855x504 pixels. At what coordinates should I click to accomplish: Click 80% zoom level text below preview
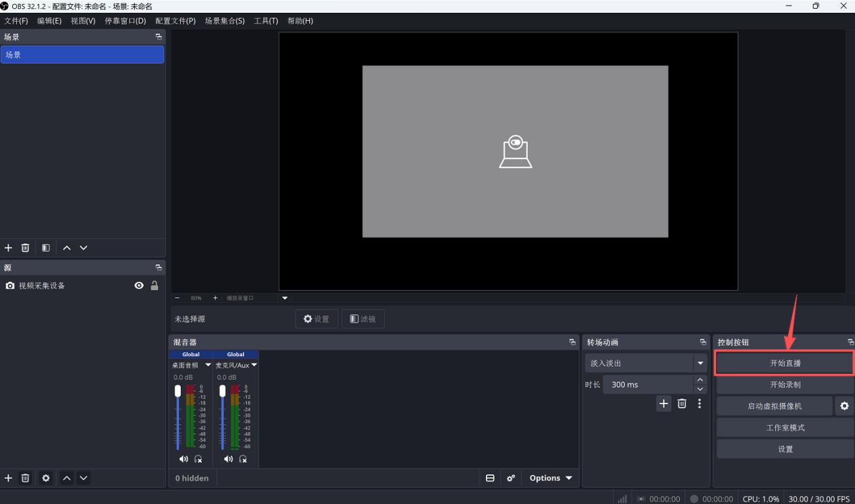pyautogui.click(x=196, y=298)
